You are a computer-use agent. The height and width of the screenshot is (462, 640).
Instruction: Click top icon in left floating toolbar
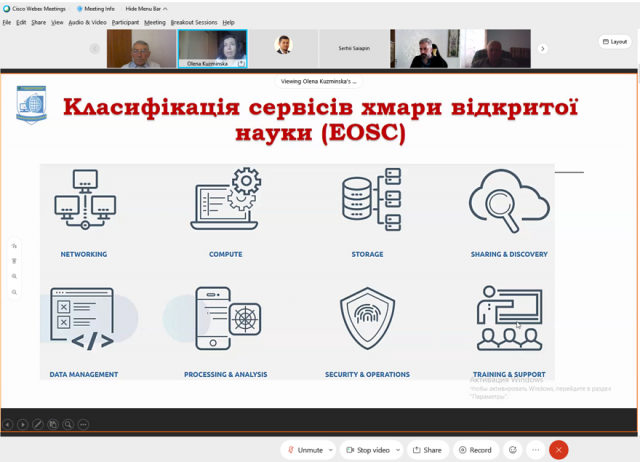14,246
